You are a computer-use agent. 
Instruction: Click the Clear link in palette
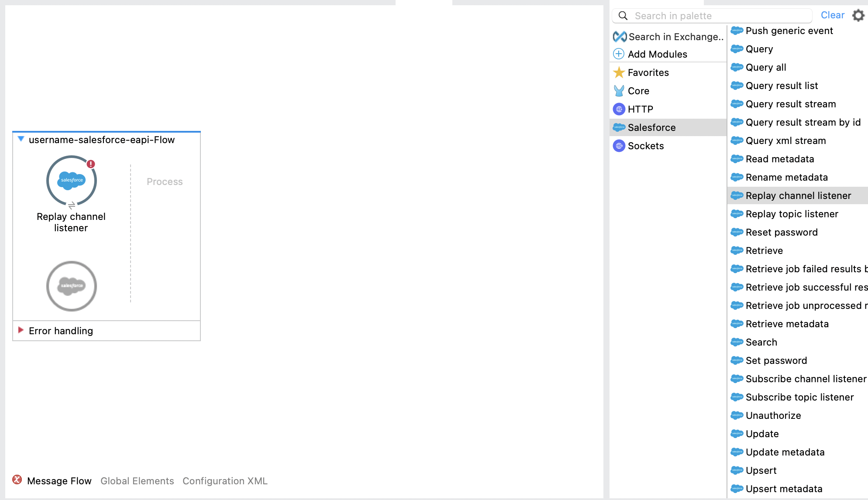click(x=833, y=15)
